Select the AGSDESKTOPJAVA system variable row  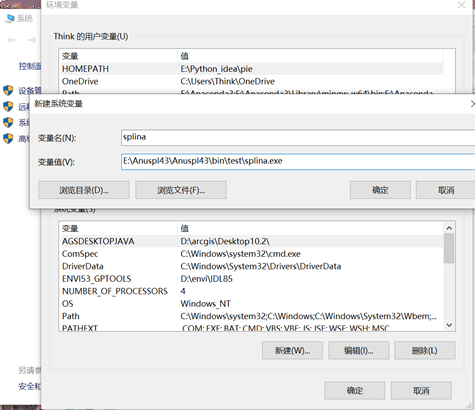[x=252, y=241]
